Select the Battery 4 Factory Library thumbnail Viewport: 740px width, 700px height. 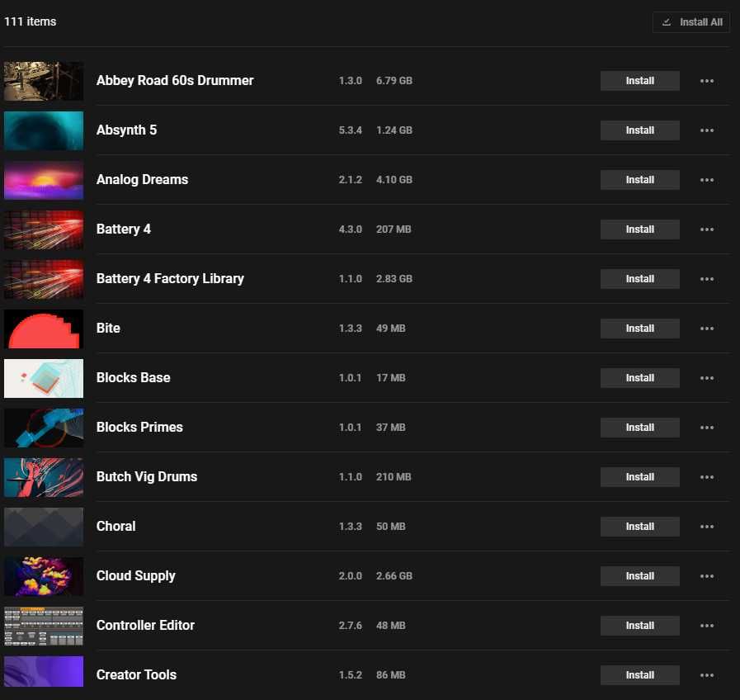click(x=44, y=279)
